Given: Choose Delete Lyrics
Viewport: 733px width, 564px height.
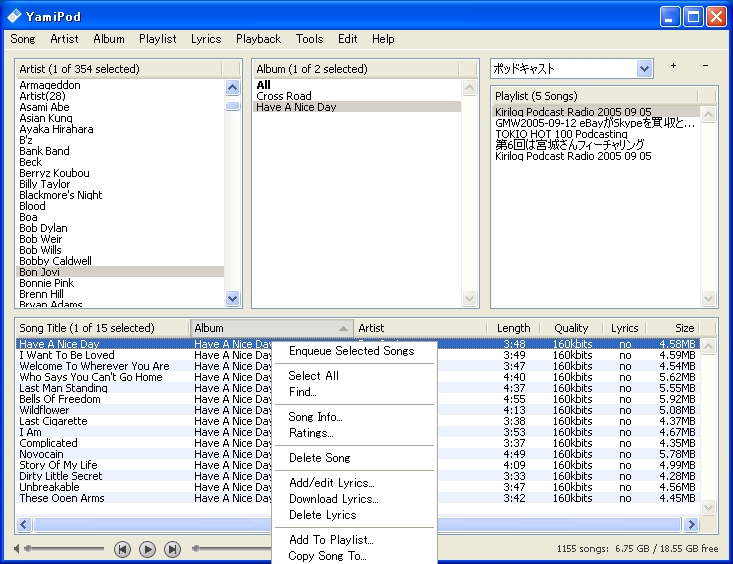Looking at the screenshot, I should point(354,515).
